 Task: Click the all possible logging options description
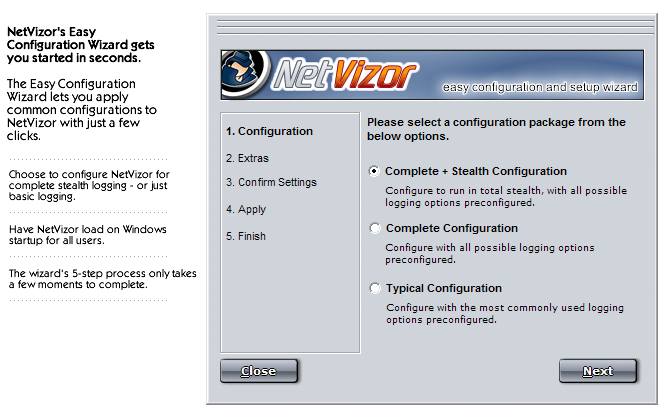point(489,254)
